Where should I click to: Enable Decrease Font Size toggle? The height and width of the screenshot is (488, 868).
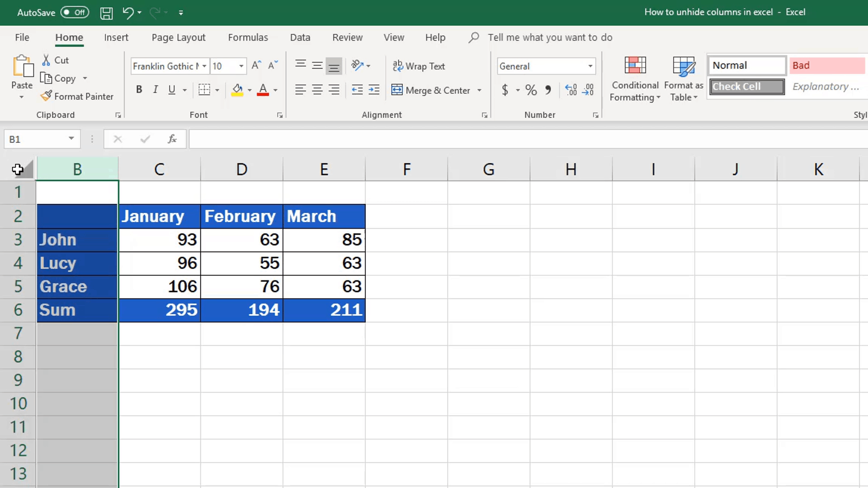click(x=273, y=66)
